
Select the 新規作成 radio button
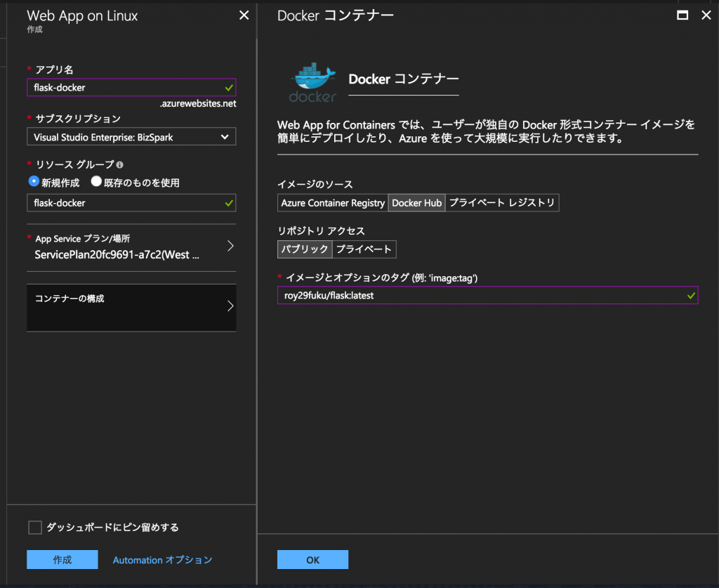coord(34,181)
